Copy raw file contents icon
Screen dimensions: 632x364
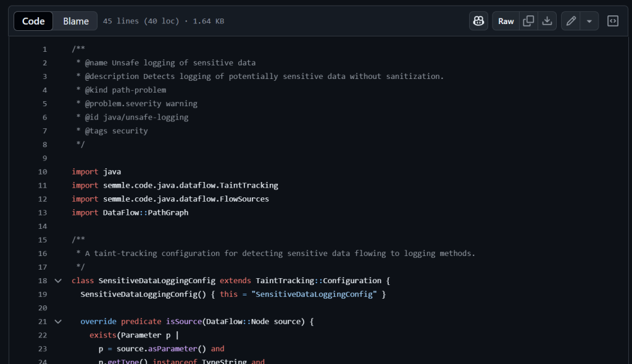[x=528, y=21]
